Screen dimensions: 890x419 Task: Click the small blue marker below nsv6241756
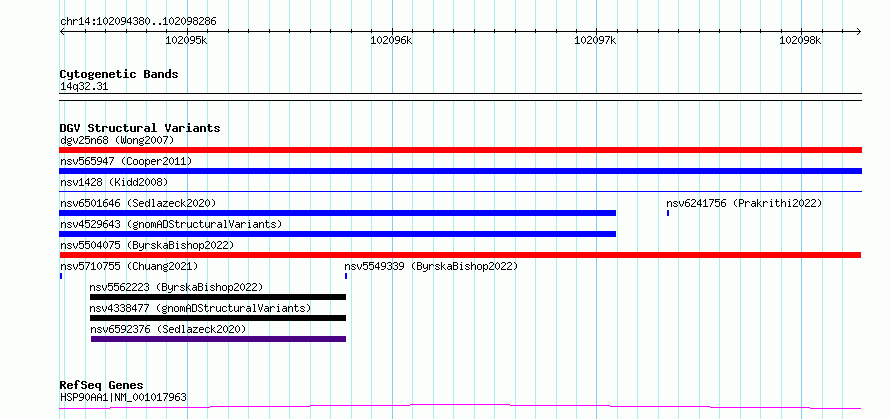668,213
